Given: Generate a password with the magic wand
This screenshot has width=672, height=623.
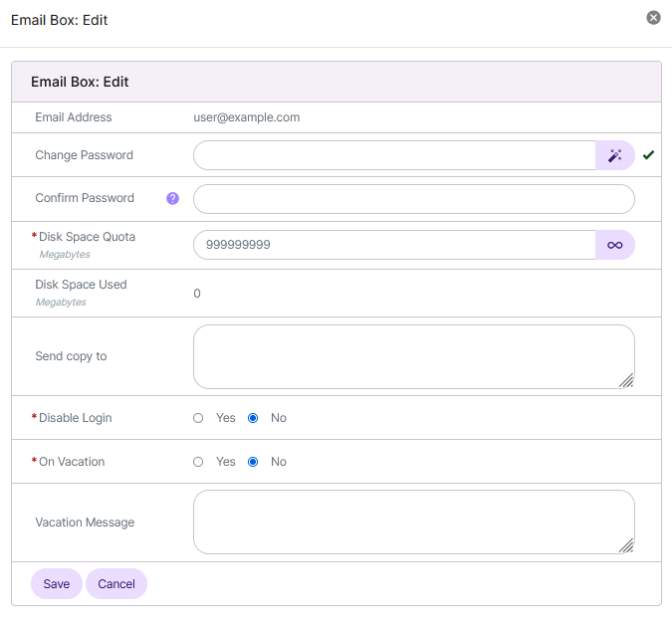Looking at the screenshot, I should [615, 155].
